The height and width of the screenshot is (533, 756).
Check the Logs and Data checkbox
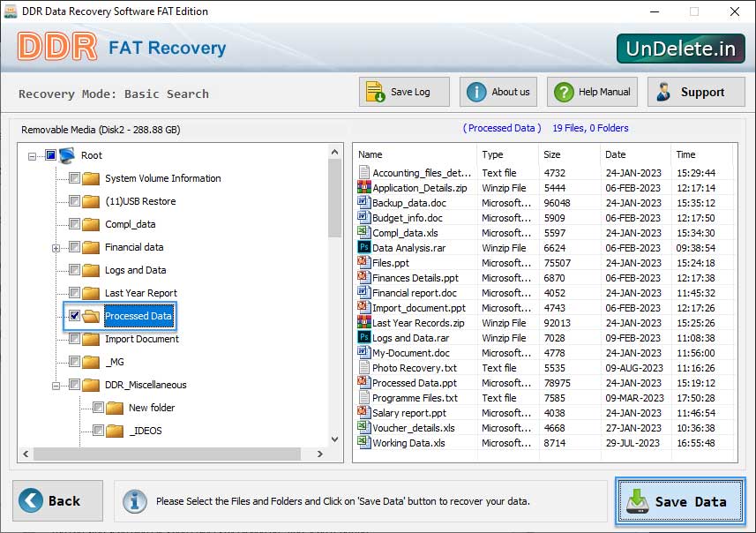coord(74,270)
